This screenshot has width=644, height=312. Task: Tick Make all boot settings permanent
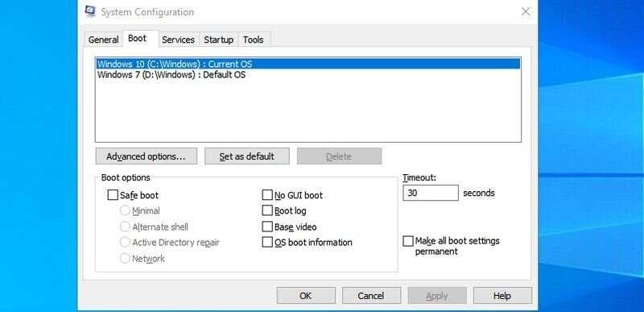pyautogui.click(x=408, y=241)
